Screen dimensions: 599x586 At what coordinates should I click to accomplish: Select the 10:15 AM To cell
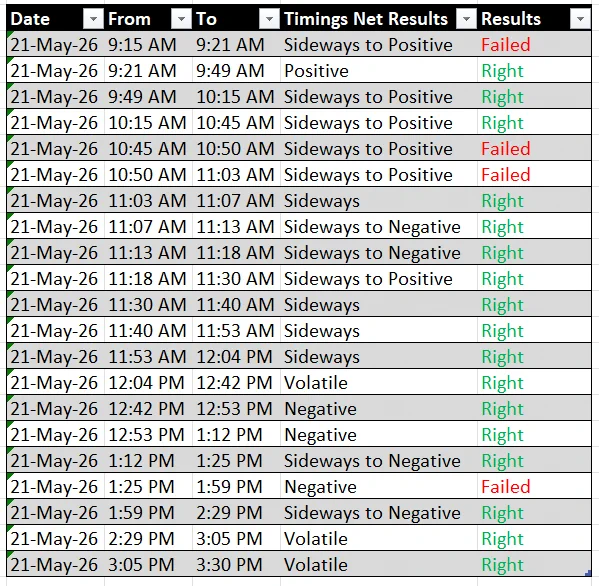click(x=236, y=97)
